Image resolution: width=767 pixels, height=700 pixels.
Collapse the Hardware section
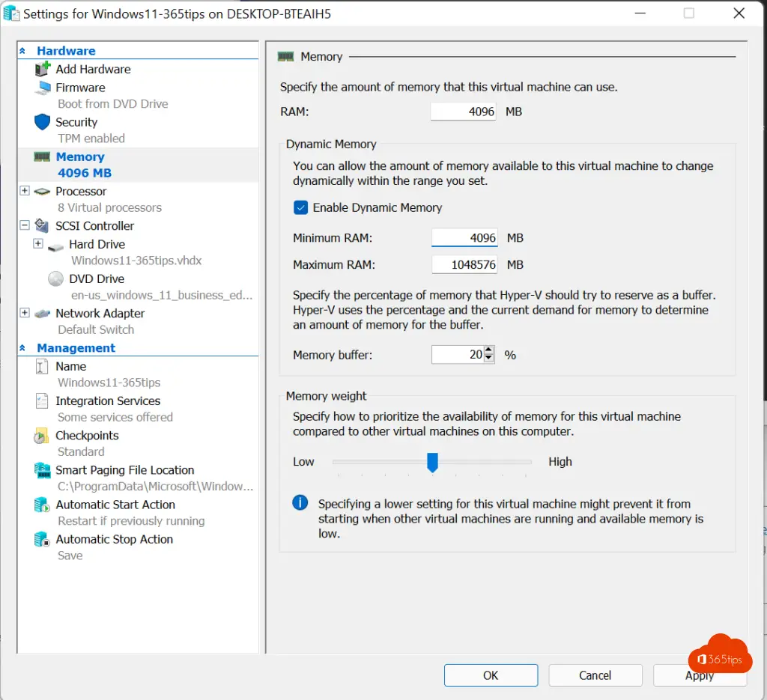(22, 51)
